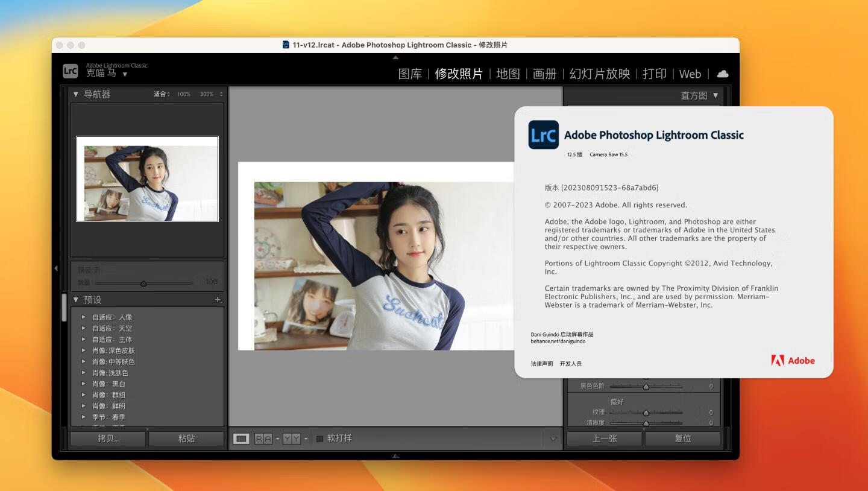Click the navigator preview thumbnail

[x=147, y=179]
